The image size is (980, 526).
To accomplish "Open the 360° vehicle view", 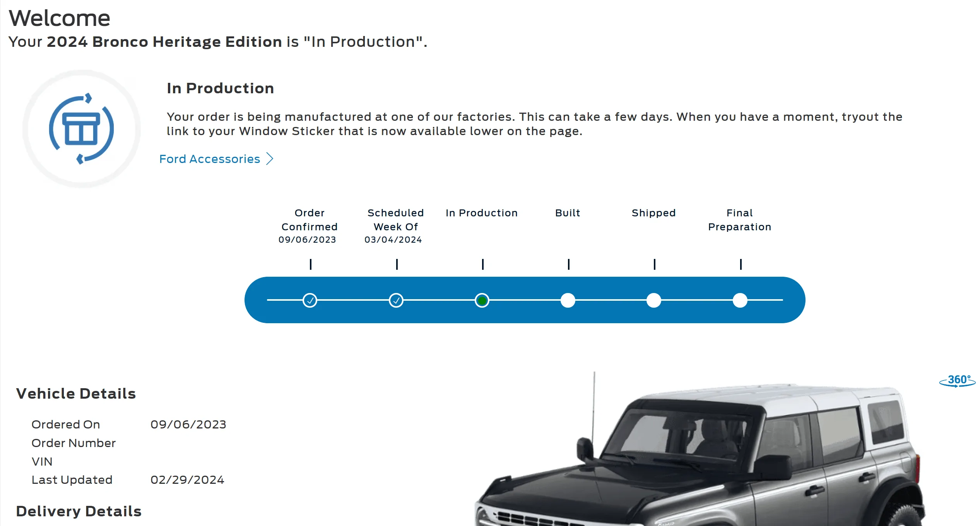I will 957,381.
